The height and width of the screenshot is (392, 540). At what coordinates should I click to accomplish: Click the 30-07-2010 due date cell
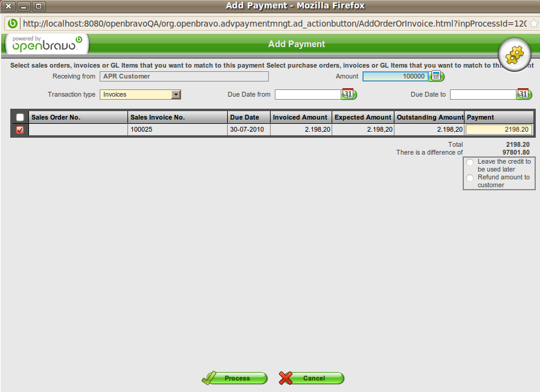click(x=249, y=129)
